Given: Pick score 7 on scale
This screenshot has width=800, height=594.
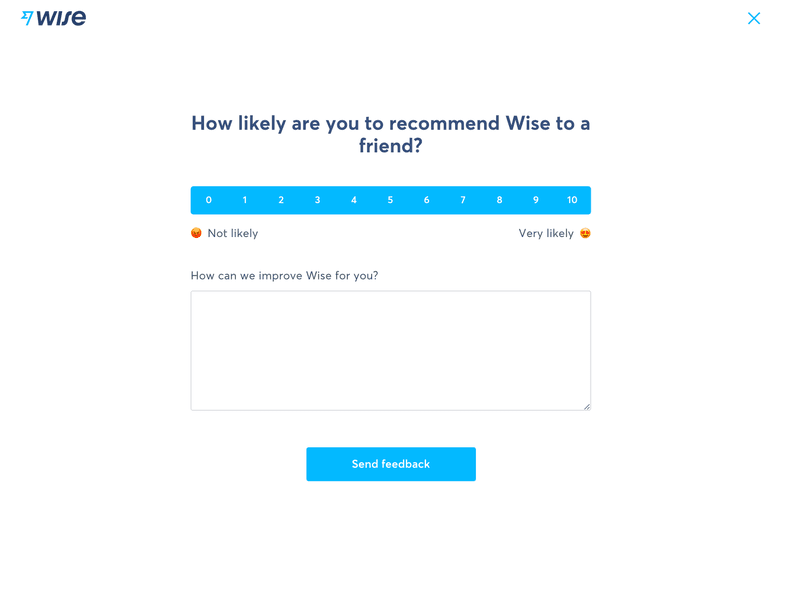Looking at the screenshot, I should (x=463, y=200).
